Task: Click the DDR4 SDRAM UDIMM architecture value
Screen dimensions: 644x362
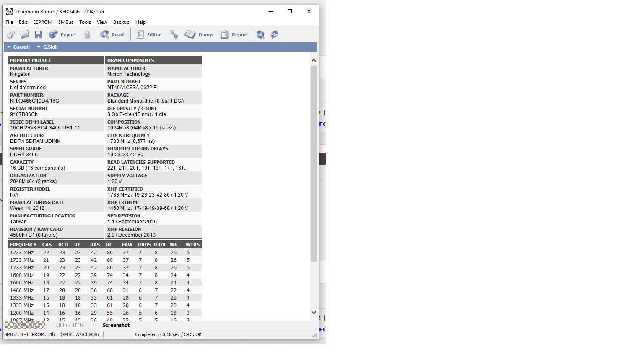Action: 35,141
